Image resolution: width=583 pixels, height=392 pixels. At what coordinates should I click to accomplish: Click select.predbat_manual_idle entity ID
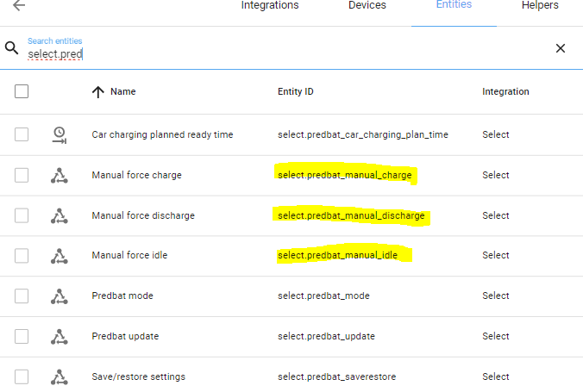click(337, 255)
